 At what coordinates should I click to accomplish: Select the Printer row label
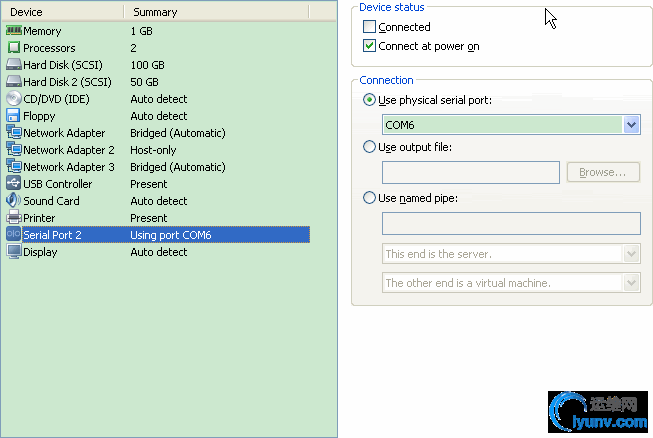[39, 218]
